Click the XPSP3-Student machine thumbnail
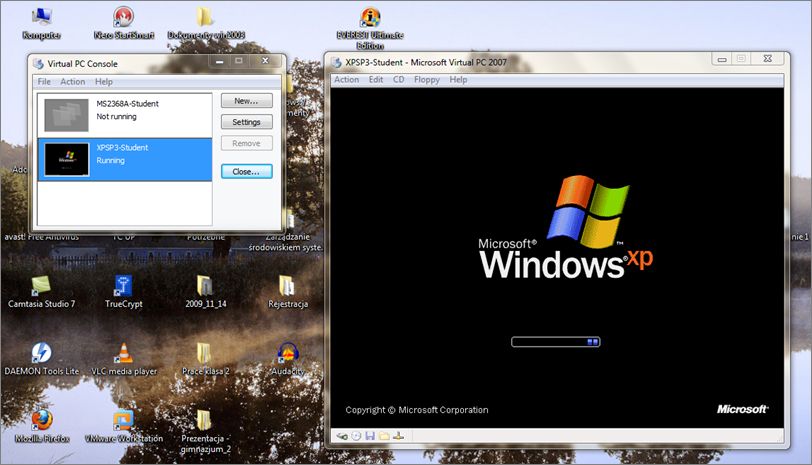Image resolution: width=812 pixels, height=465 pixels. coord(66,159)
